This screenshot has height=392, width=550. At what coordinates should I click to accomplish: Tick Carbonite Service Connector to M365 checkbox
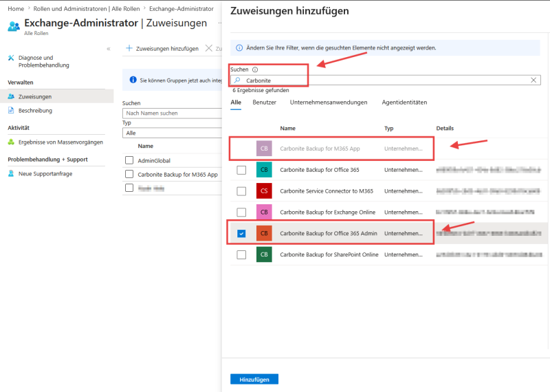pos(241,191)
